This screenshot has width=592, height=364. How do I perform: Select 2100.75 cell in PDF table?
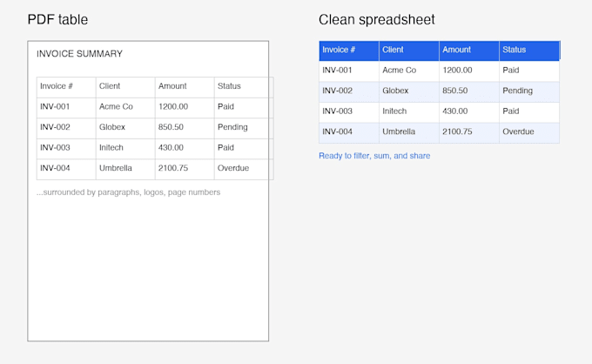(x=185, y=169)
